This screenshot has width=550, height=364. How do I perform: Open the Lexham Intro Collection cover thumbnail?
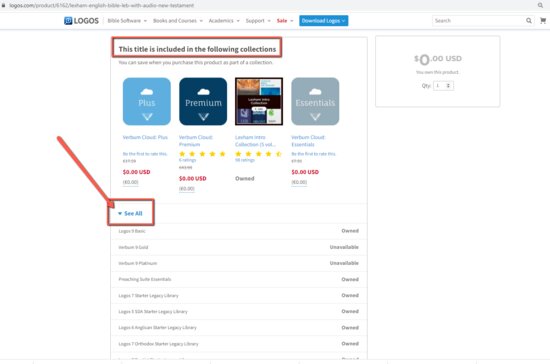(x=259, y=101)
